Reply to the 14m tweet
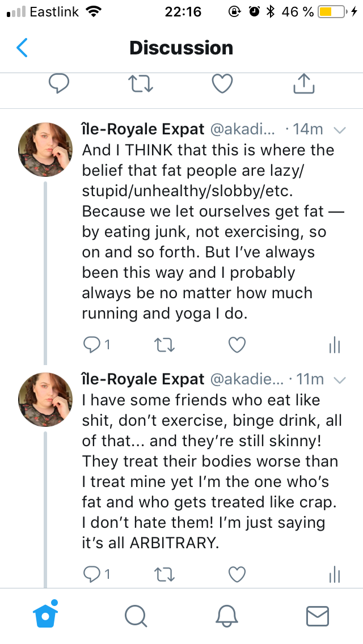 tap(91, 344)
